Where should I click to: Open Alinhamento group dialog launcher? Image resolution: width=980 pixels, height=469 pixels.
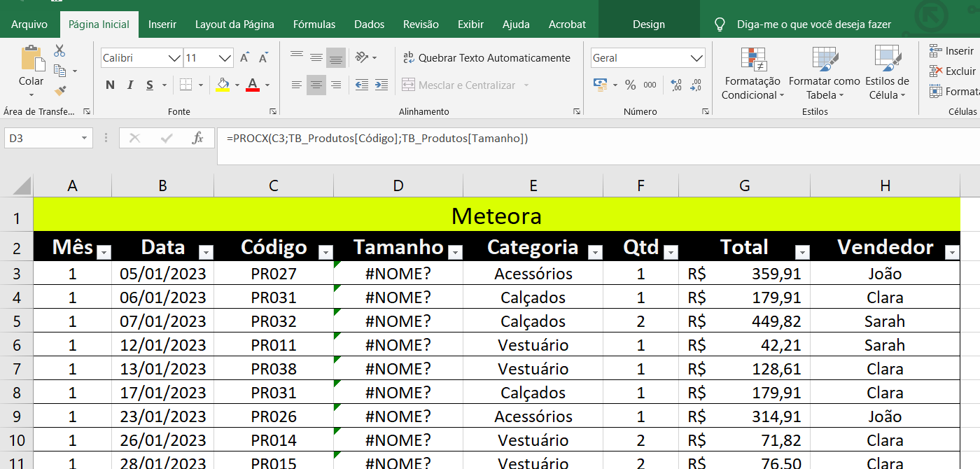577,111
